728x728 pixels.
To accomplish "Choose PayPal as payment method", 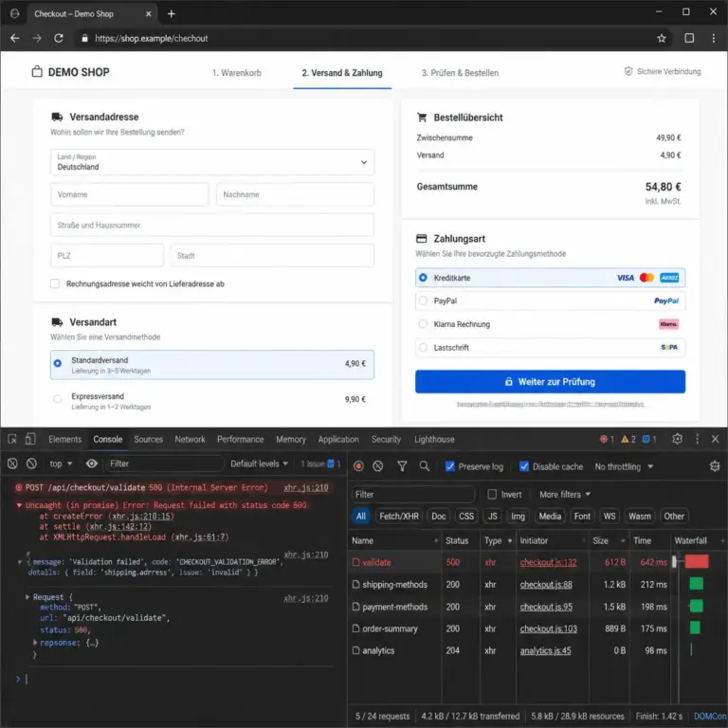I will pos(550,300).
